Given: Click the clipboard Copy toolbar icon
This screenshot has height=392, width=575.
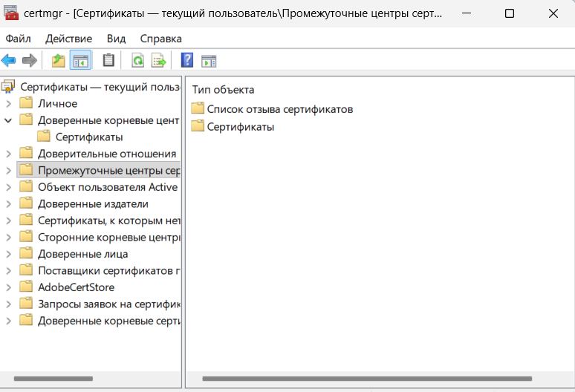Looking at the screenshot, I should click(108, 60).
